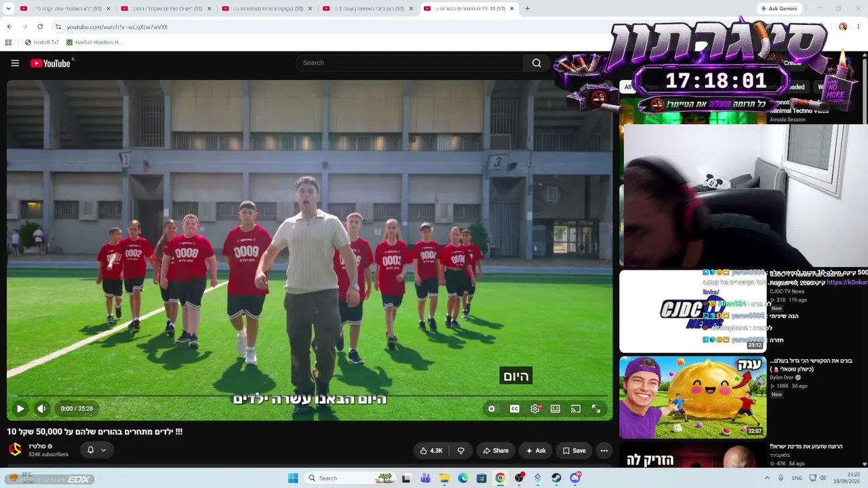
Task: Select the 'All' filter chip in sidebar
Action: (628, 87)
